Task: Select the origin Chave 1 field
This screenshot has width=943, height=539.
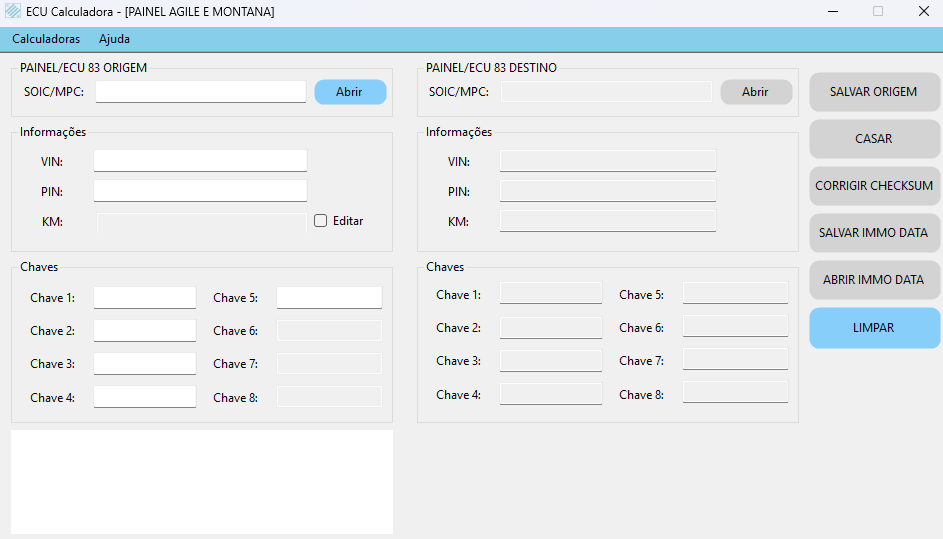Action: coord(145,298)
